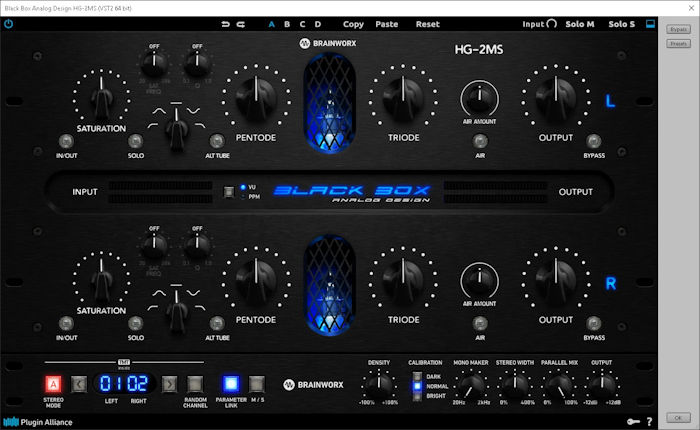Click the R channel Air Amount knob
The image size is (700, 430).
pos(480,280)
